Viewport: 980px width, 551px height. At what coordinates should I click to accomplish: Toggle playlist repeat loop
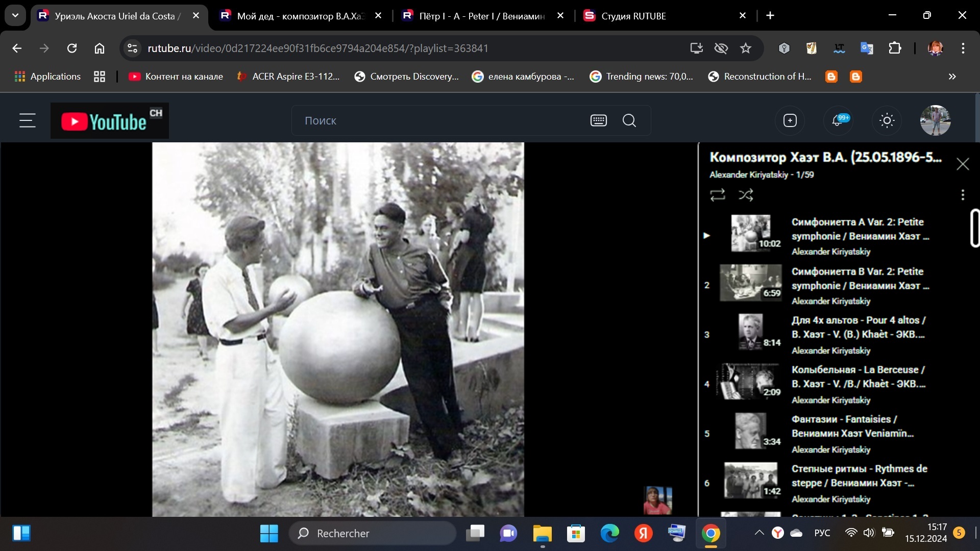pyautogui.click(x=717, y=195)
